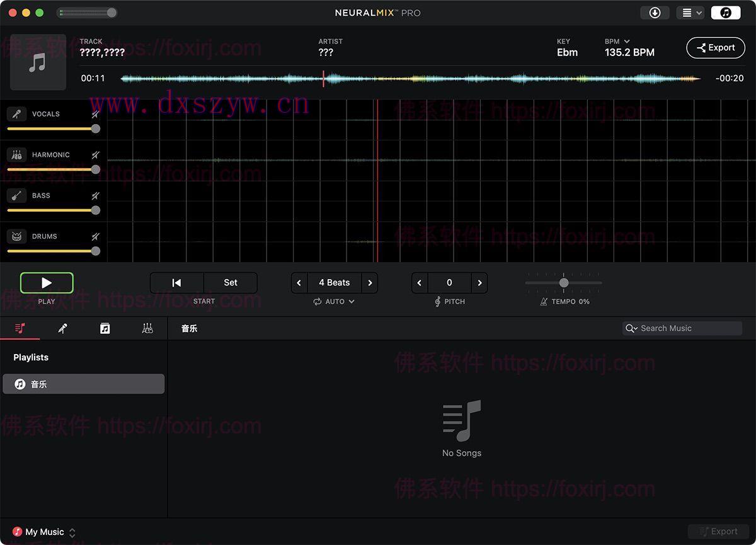
Task: Close the Neural Mix Pro window
Action: [x=13, y=13]
